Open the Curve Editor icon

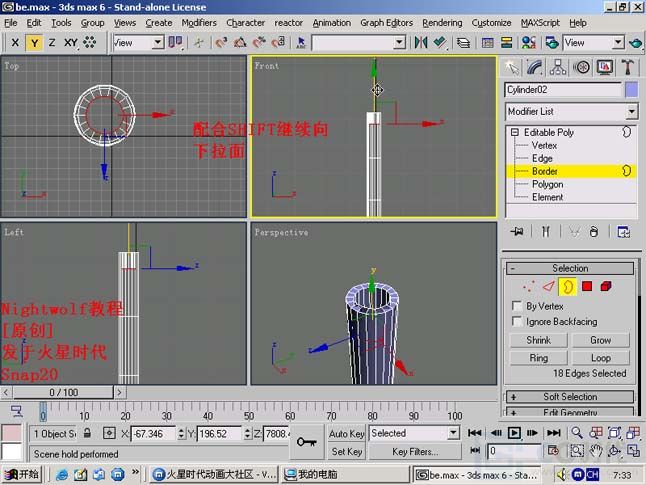488,43
